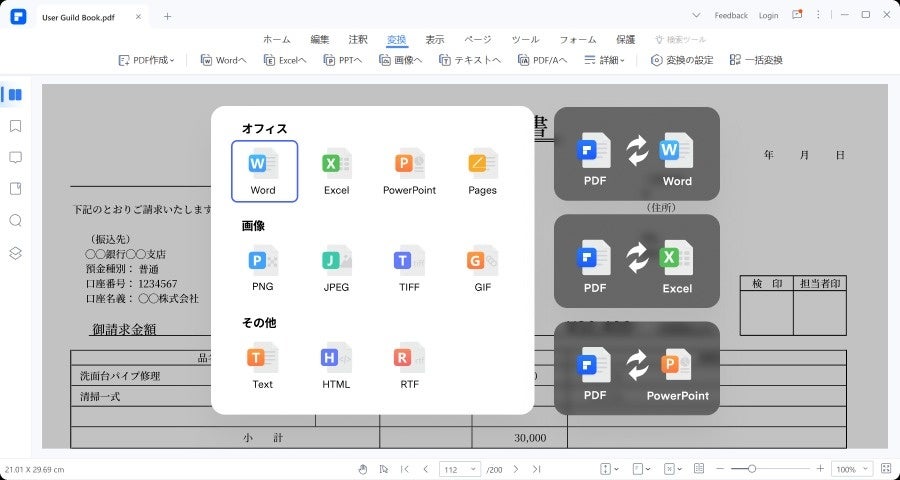The image size is (900, 480).
Task: Expand the PDF作成 dropdown
Action: coord(146,60)
